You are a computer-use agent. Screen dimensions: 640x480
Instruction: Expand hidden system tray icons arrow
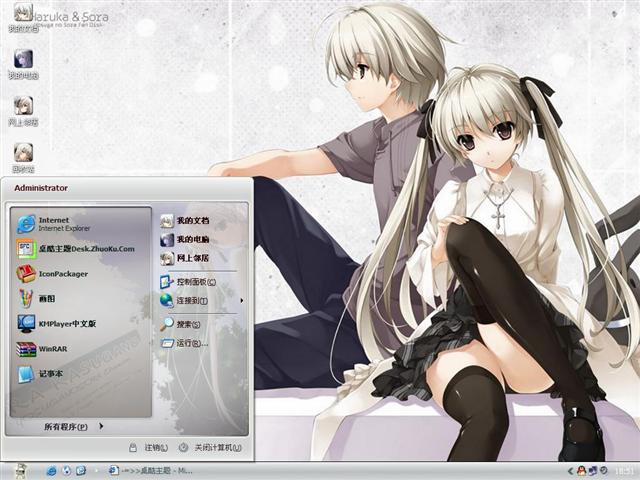pos(571,471)
